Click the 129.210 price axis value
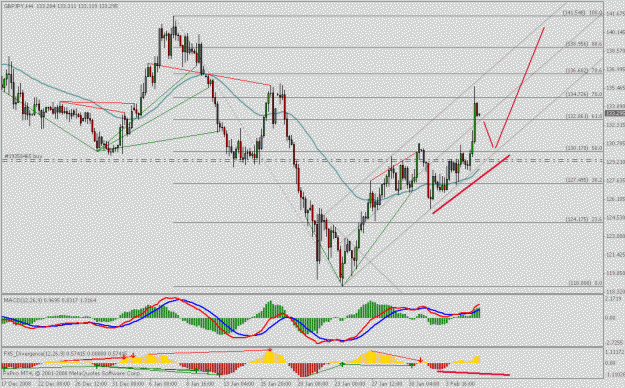 (x=615, y=162)
